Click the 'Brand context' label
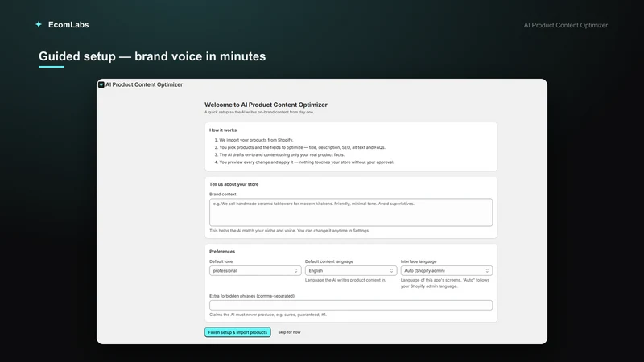644x362 pixels. 223,194
